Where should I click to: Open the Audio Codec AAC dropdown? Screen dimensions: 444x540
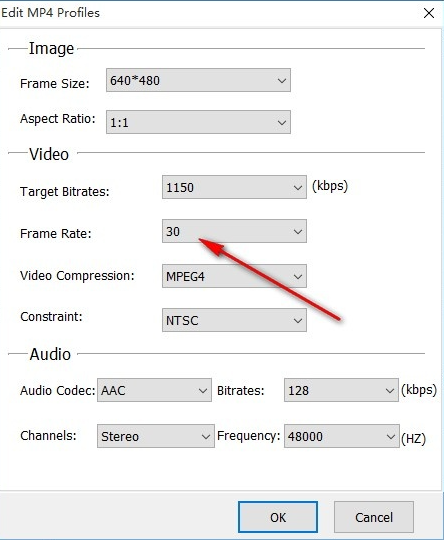click(x=154, y=390)
